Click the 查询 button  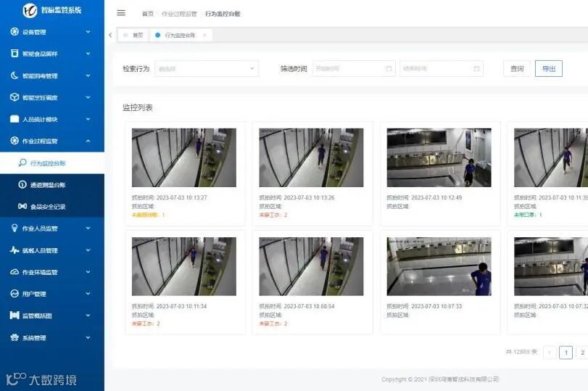[517, 69]
